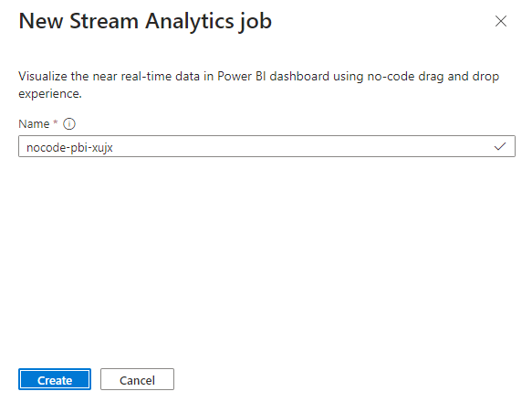Image resolution: width=532 pixels, height=402 pixels.
Task: Choose Cancel to discard the job
Action: [x=137, y=379]
